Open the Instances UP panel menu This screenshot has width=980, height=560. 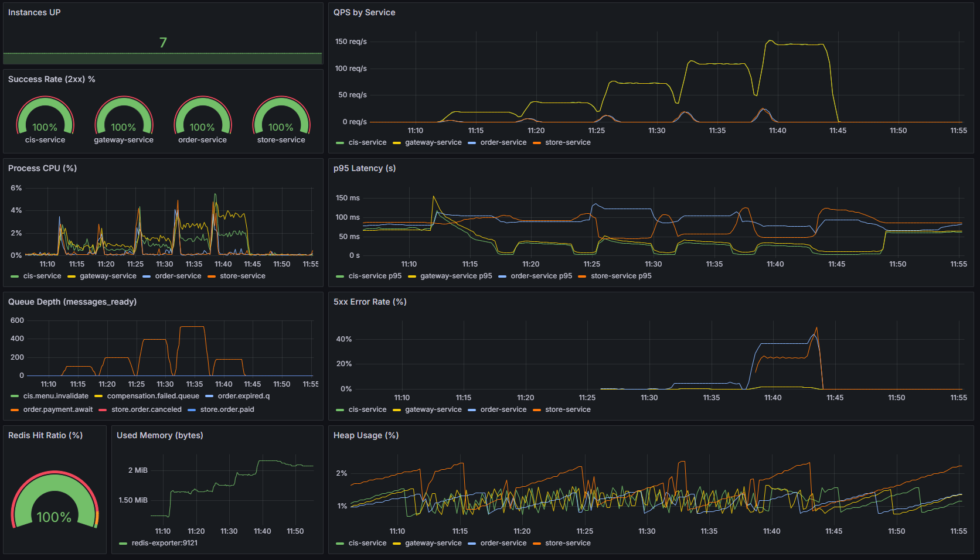point(34,12)
